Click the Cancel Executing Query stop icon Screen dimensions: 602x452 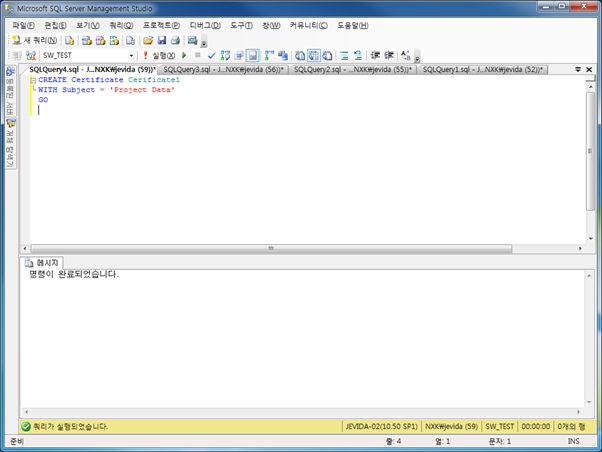[197, 55]
